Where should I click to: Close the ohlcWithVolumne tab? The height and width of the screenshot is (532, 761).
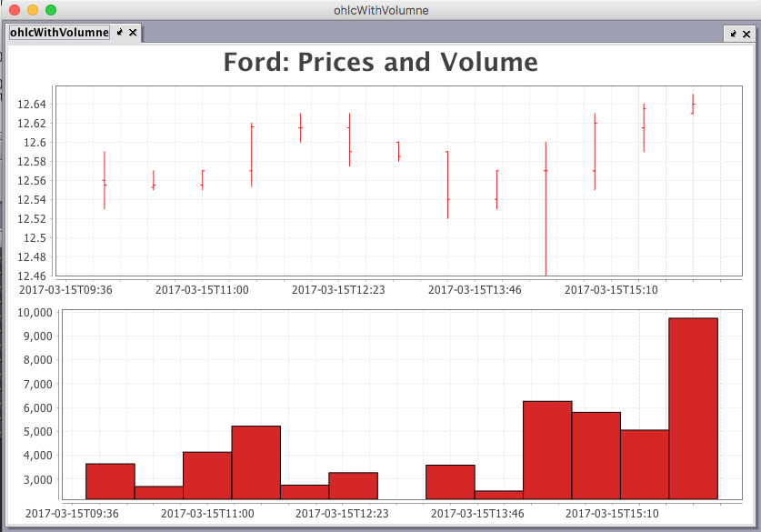(133, 33)
